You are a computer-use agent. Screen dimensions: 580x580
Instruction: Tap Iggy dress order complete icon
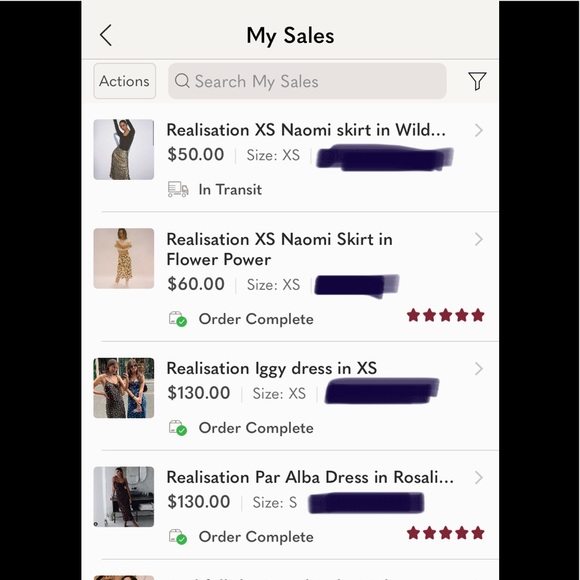(178, 428)
